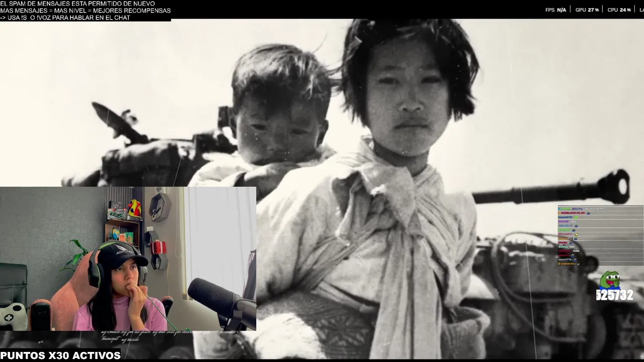Click the FPS N/A performance readout

click(555, 10)
